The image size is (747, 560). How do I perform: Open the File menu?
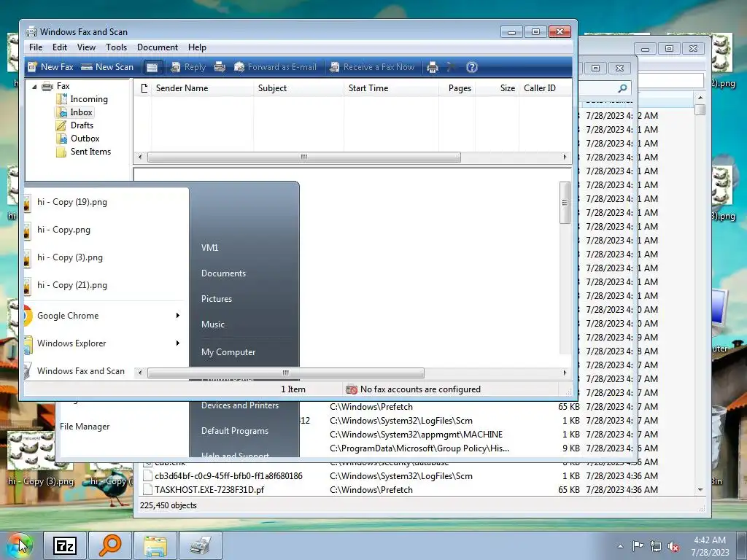36,47
